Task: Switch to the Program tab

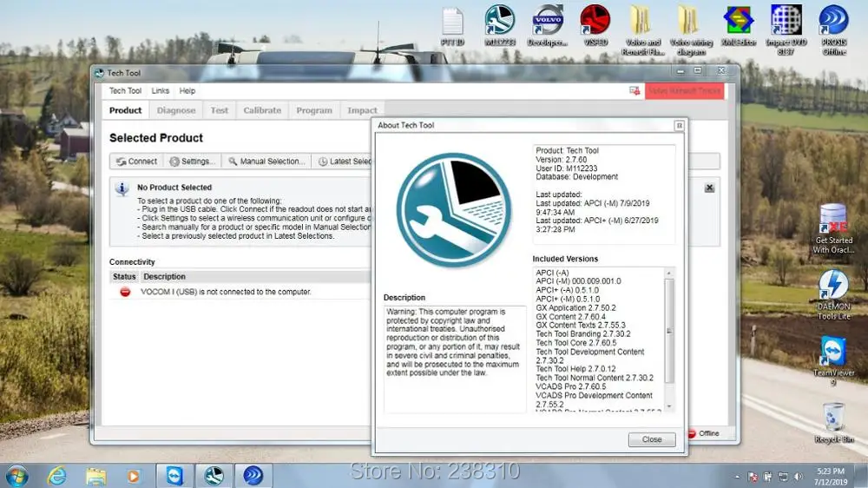Action: (314, 110)
